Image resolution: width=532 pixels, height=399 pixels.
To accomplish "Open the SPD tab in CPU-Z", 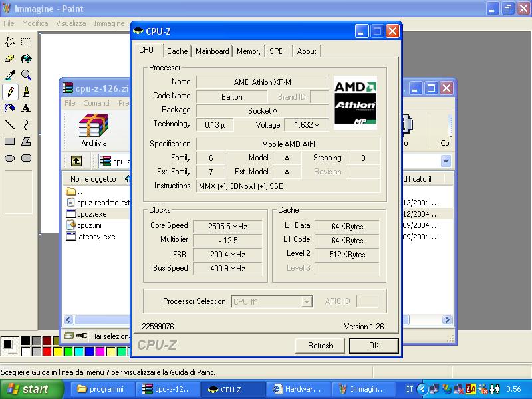I will [x=277, y=51].
